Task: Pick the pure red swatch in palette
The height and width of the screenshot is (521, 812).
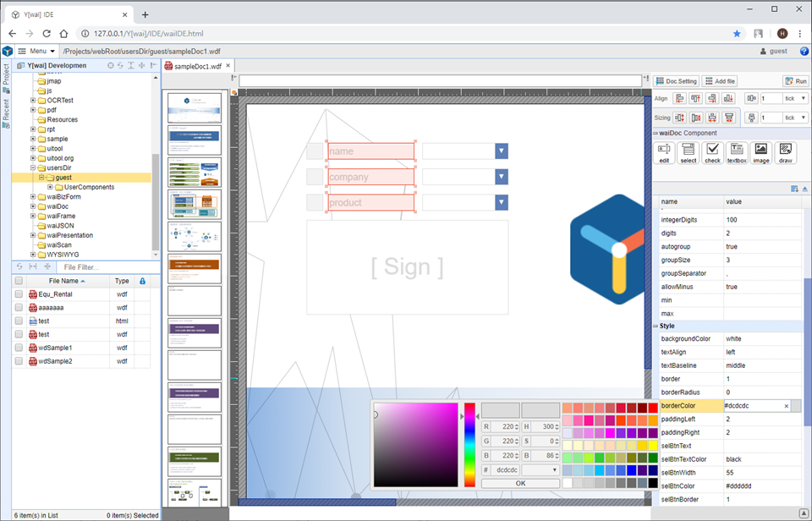Action: point(653,409)
